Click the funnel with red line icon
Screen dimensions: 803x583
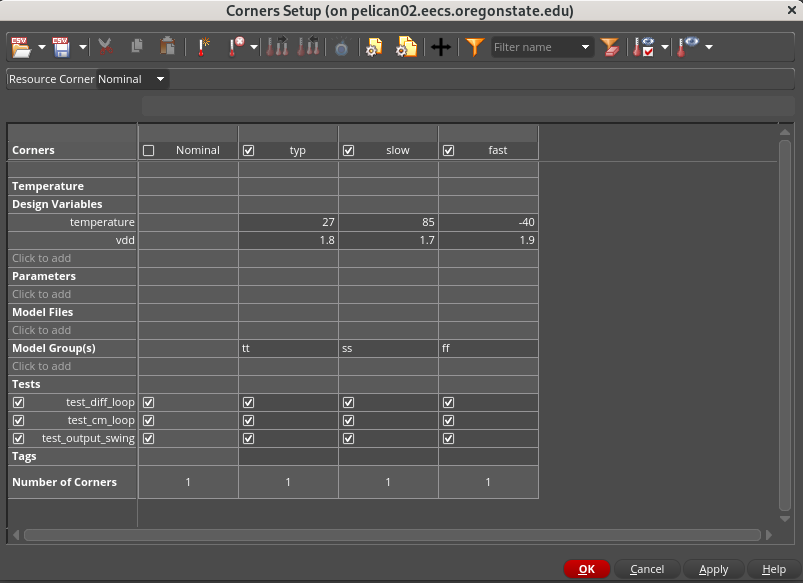click(610, 47)
